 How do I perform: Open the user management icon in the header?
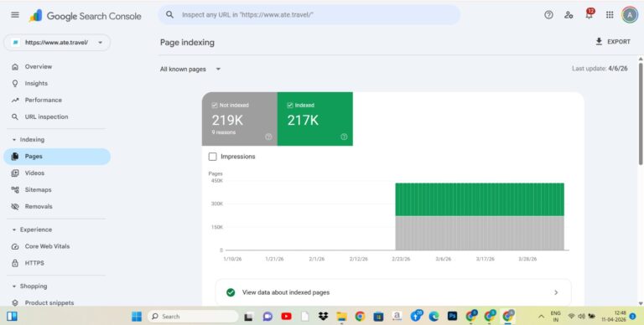click(x=569, y=15)
